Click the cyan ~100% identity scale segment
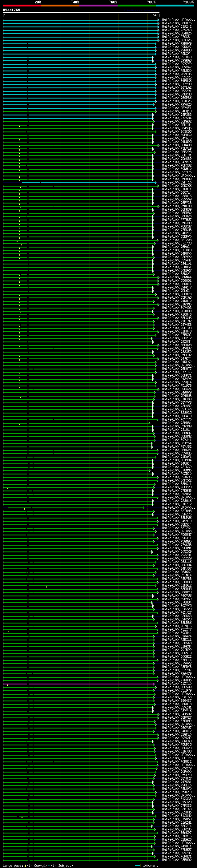Screen dimensions: 197x868 [175, 6]
